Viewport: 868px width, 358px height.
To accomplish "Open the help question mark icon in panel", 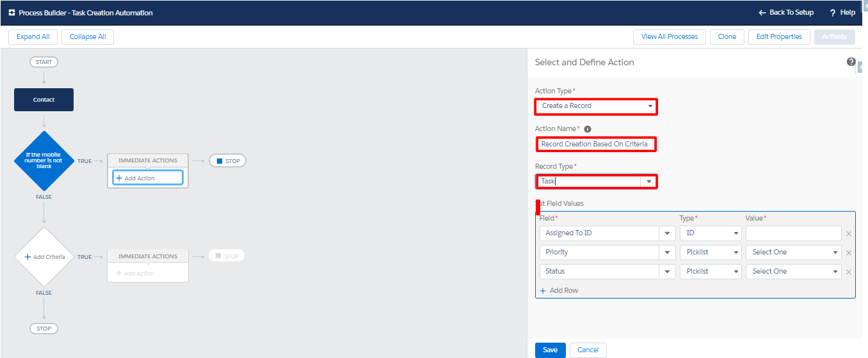I will coord(851,62).
